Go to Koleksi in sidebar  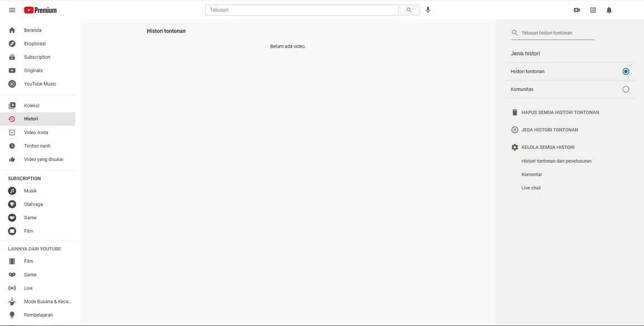[37, 106]
